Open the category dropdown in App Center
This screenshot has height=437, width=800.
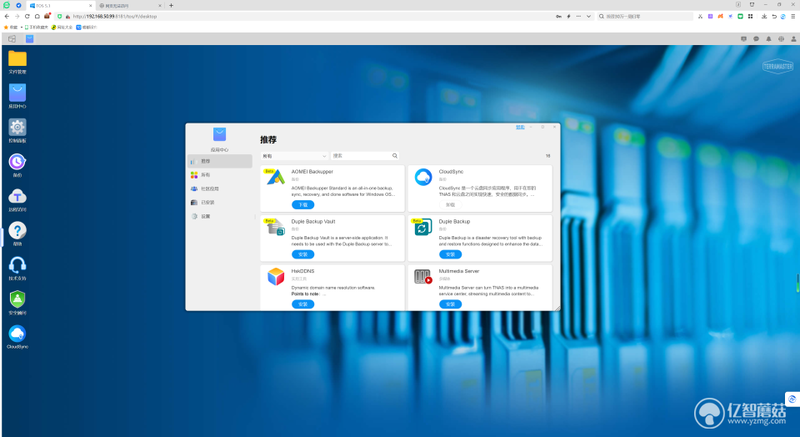pos(294,156)
